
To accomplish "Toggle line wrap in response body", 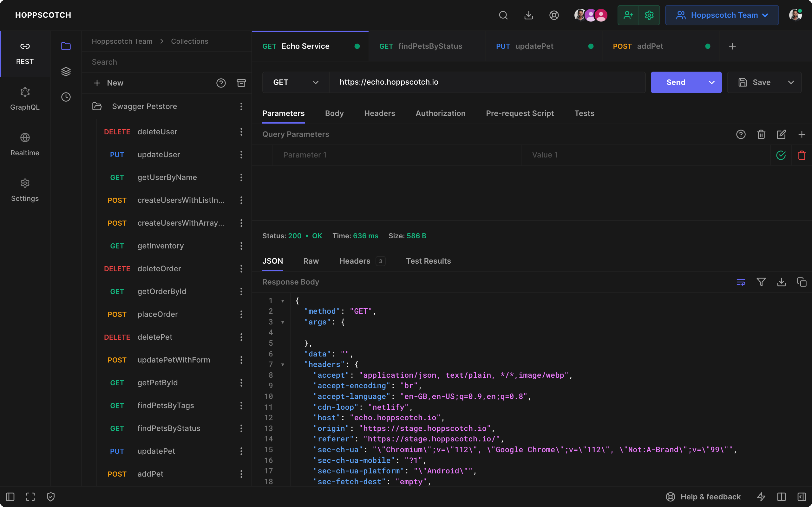I will pos(741,282).
